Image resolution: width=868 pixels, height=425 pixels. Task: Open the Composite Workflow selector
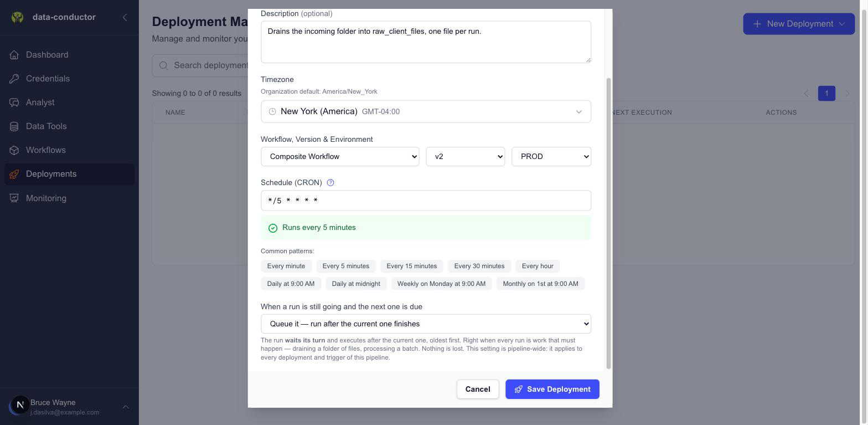tap(340, 156)
